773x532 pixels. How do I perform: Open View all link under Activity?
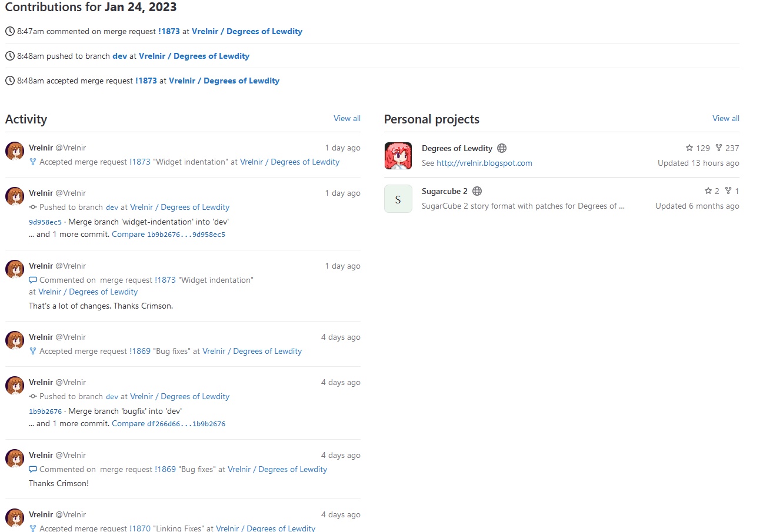pos(346,118)
